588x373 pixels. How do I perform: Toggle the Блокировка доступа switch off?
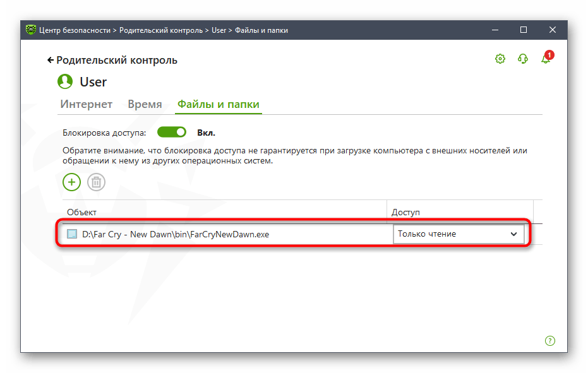[x=172, y=132]
